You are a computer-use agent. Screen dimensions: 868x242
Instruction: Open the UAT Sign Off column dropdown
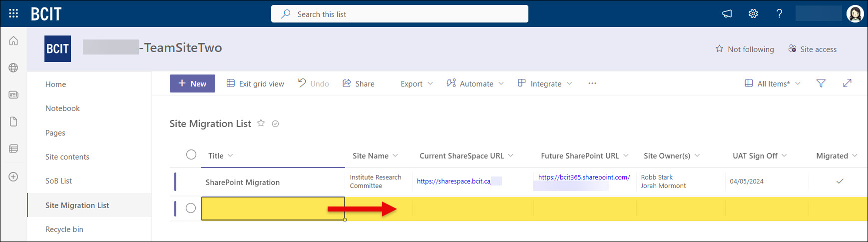coord(760,155)
